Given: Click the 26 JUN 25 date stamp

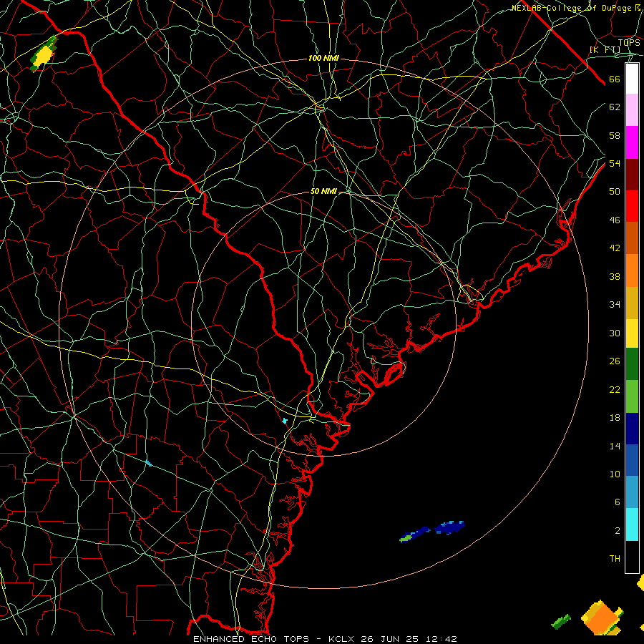Looking at the screenshot, I should (390, 639).
